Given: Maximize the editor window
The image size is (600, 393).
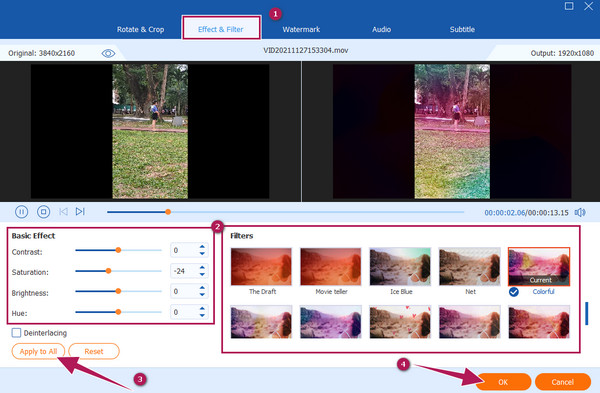Looking at the screenshot, I should tap(569, 6).
